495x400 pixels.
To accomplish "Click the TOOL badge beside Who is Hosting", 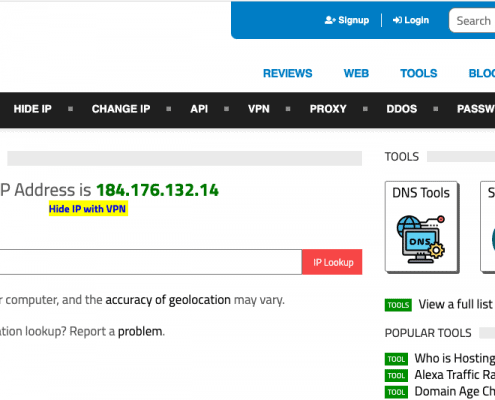I will (396, 359).
